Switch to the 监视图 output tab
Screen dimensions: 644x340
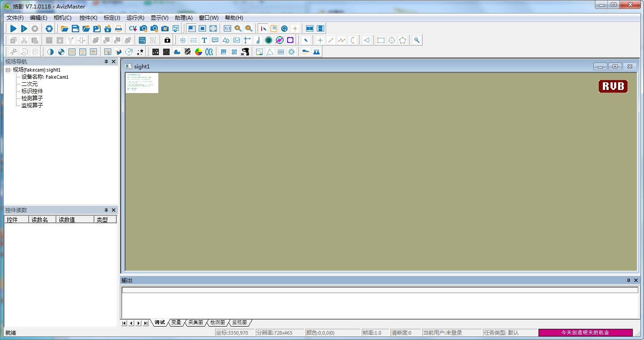[x=239, y=323]
